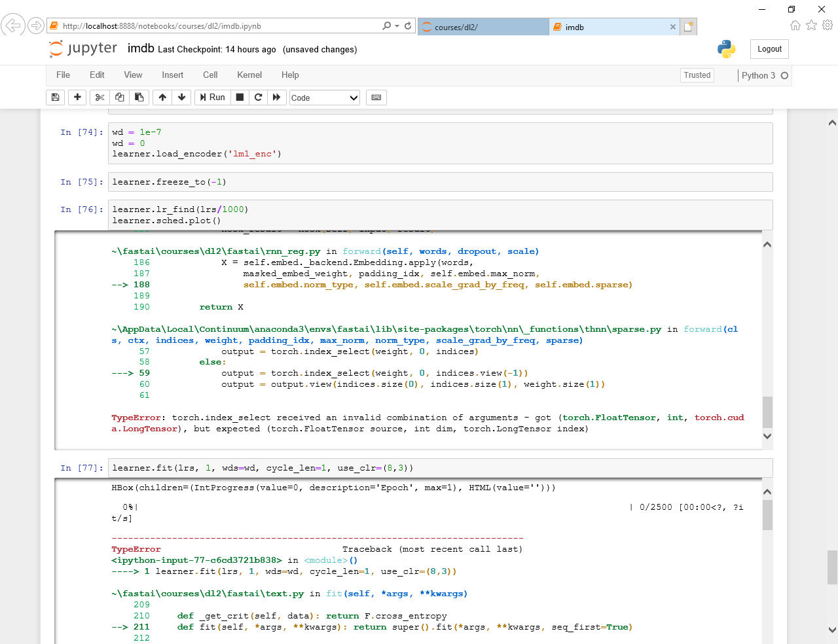
Task: Paste cells below icon
Action: 139,98
